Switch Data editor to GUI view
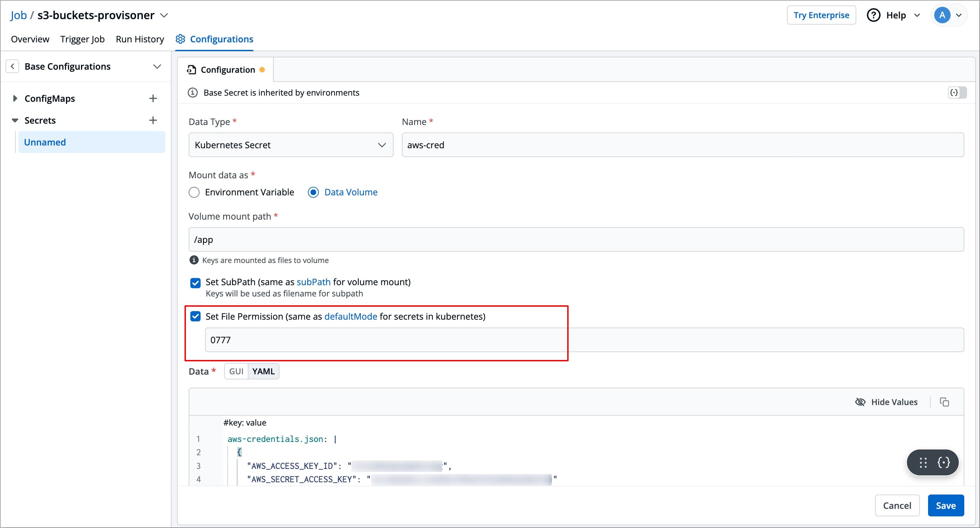This screenshot has height=528, width=980. coord(236,371)
